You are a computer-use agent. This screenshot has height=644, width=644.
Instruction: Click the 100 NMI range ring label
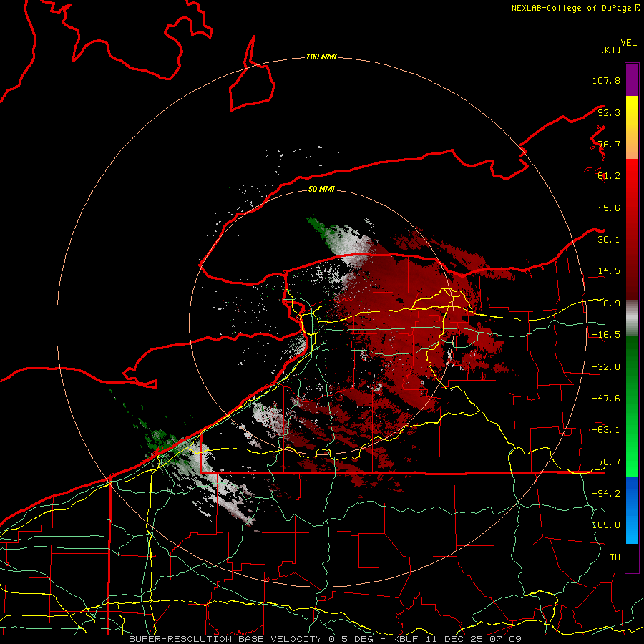[x=321, y=57]
